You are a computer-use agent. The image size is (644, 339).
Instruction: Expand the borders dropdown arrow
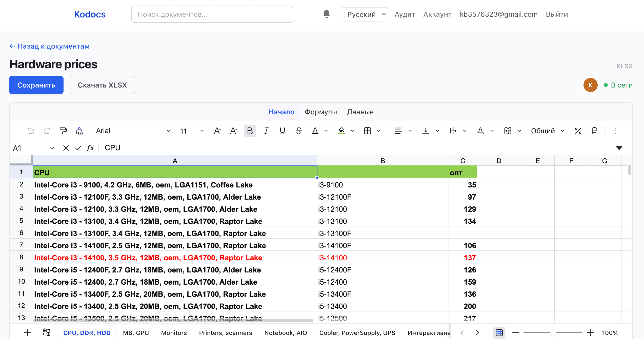point(379,131)
